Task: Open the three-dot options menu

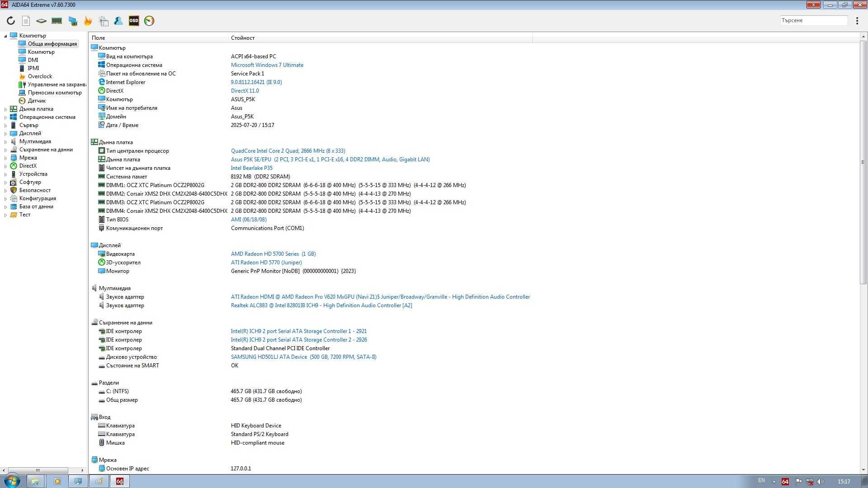Action: (x=857, y=21)
